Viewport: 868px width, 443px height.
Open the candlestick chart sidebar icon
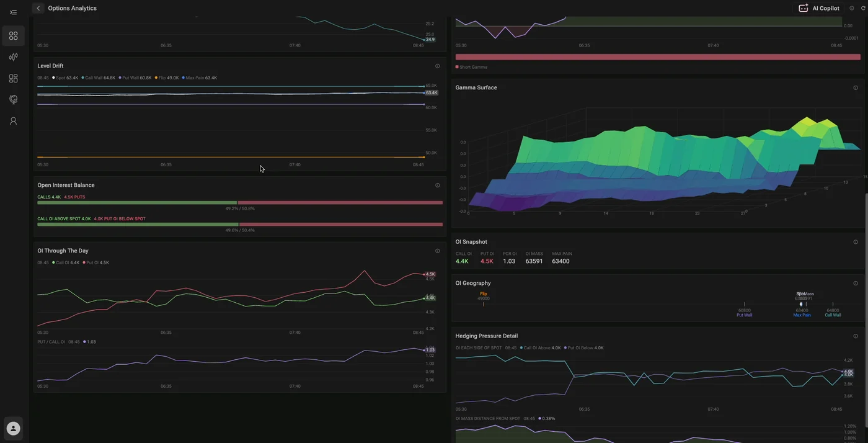(13, 57)
